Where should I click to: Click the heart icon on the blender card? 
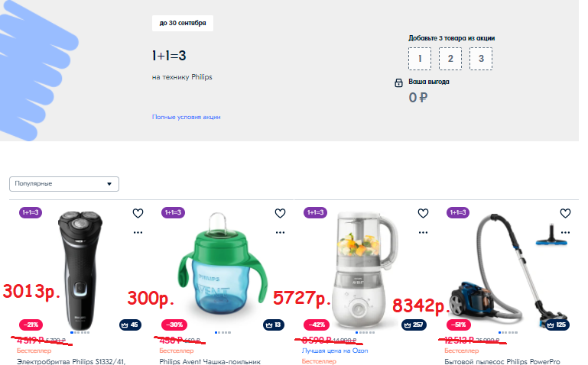[423, 213]
